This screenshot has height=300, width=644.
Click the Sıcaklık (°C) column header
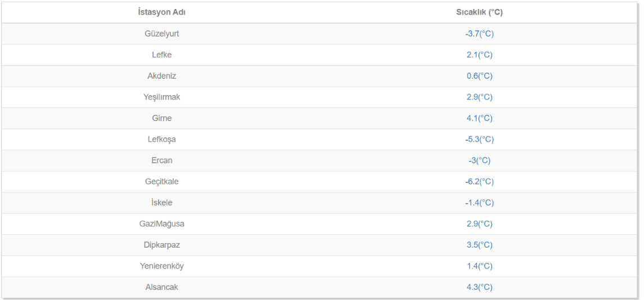(x=479, y=12)
